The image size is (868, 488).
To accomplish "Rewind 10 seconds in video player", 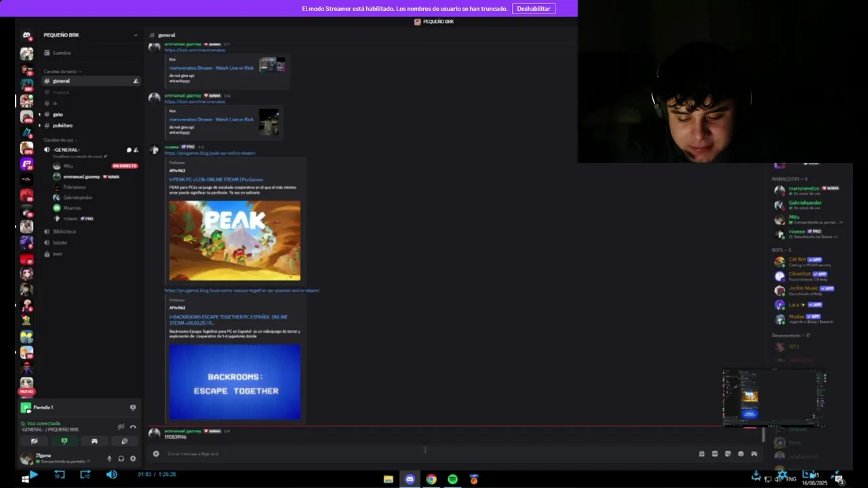I will [60, 475].
